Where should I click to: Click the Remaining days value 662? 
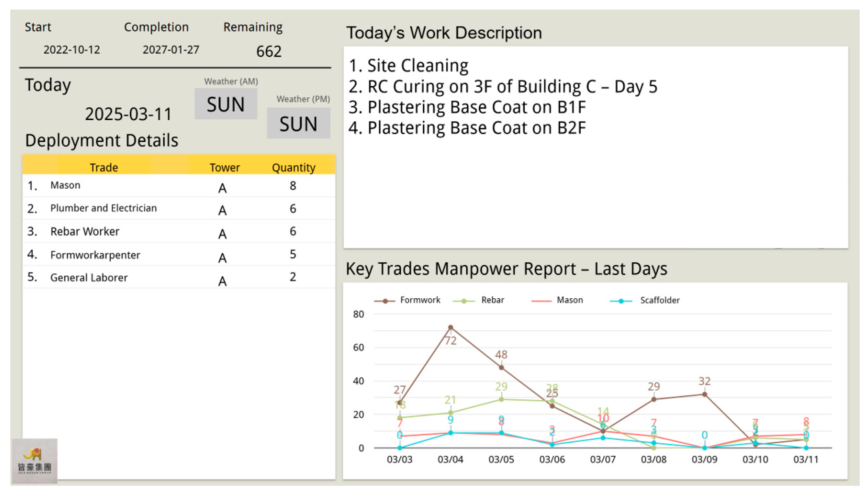pos(269,52)
